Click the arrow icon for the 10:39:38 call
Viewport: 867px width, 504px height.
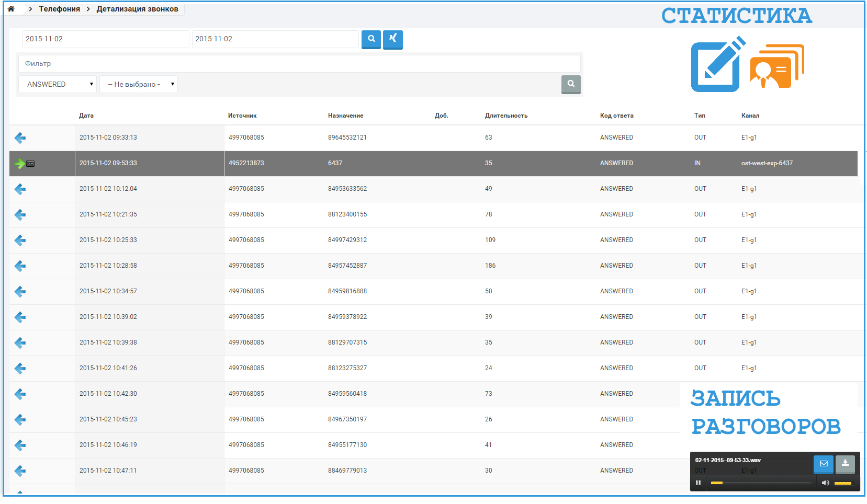[x=20, y=343]
